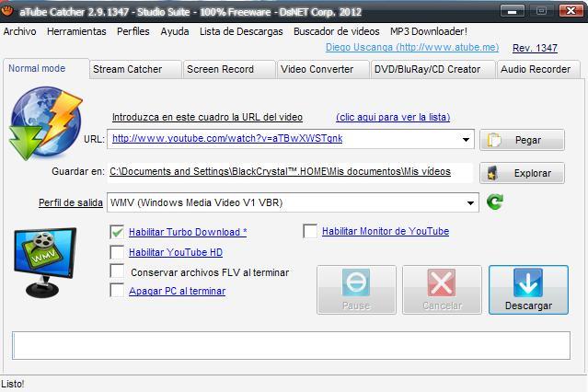Click the empty download list box
Viewport: 588px width, 392px height.
pos(291,345)
